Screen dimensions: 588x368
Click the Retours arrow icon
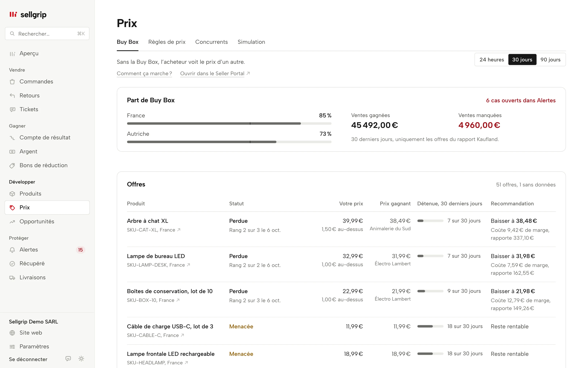pos(12,96)
